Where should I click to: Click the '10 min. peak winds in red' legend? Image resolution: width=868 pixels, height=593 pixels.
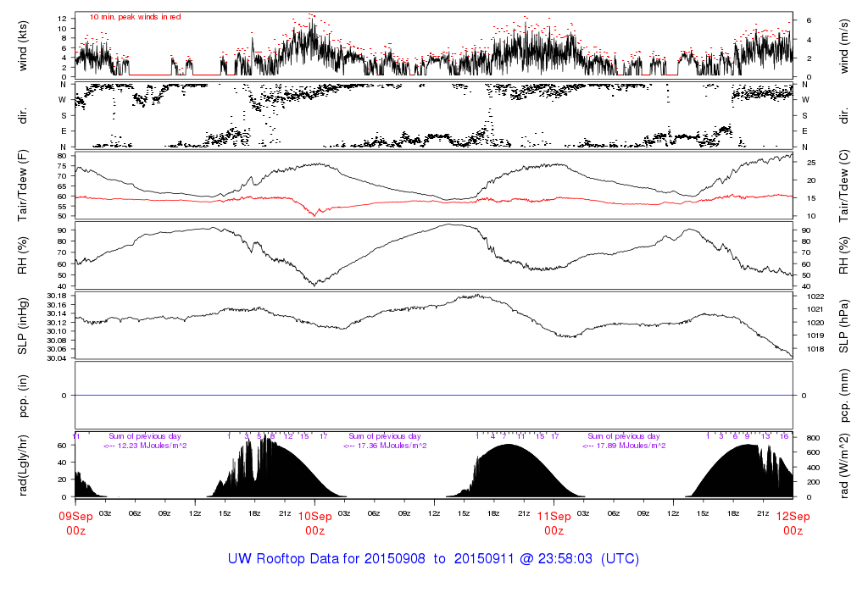[x=136, y=17]
